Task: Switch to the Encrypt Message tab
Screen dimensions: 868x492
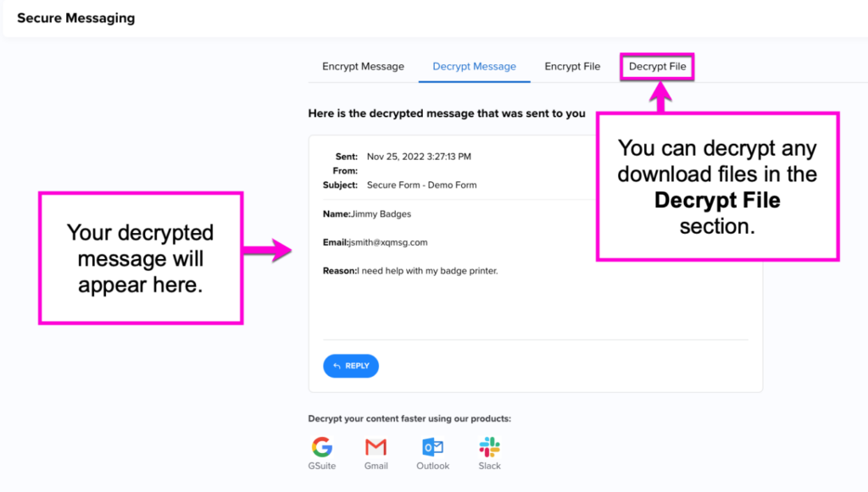Action: click(x=363, y=66)
